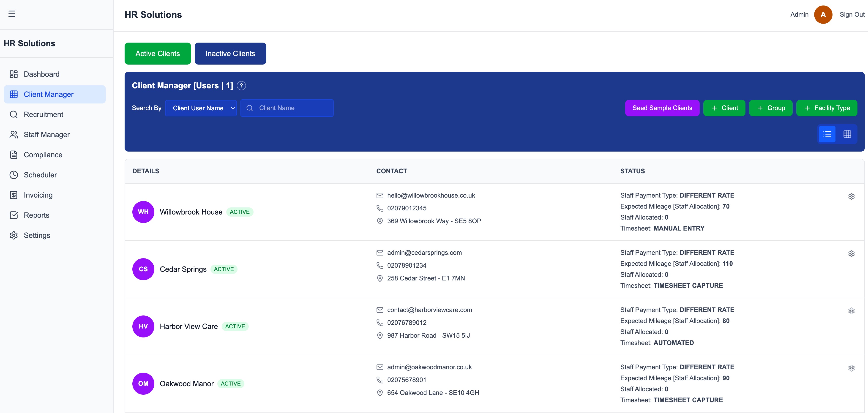Open help icon beside Client Manager title
Image resolution: width=868 pixels, height=413 pixels.
pos(241,86)
